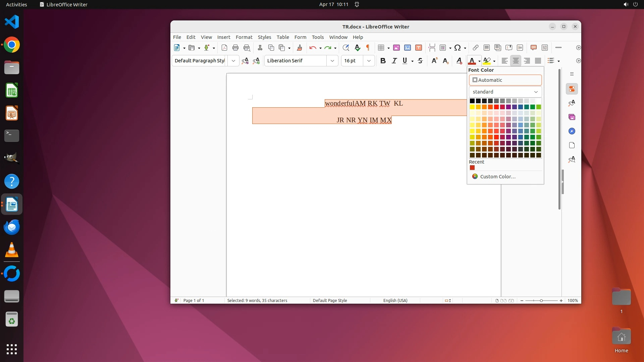Click the Automatic font color button
This screenshot has width=644, height=362.
click(505, 80)
